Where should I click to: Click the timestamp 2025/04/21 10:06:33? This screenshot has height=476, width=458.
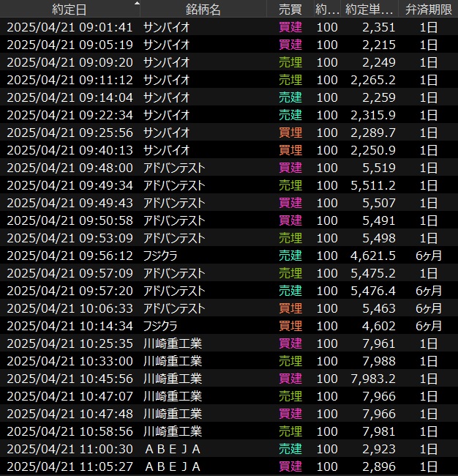[x=70, y=309]
